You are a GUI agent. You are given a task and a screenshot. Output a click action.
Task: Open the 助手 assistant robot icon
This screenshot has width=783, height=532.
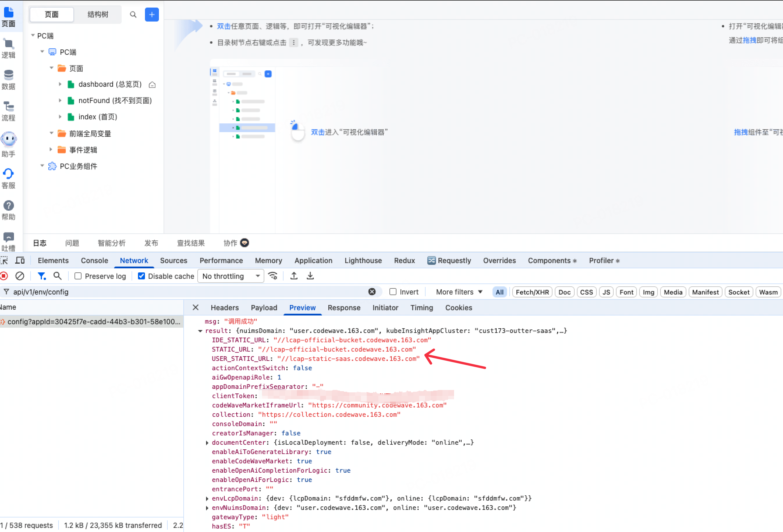[8, 139]
